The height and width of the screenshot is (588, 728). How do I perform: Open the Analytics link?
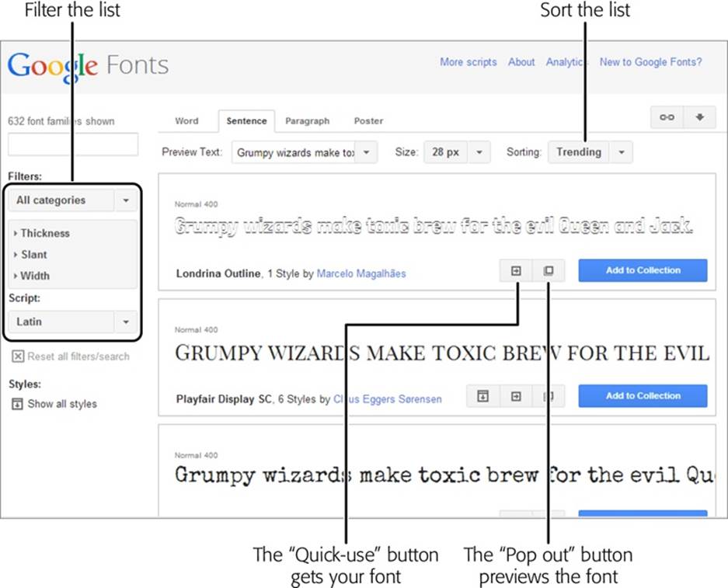click(x=567, y=62)
